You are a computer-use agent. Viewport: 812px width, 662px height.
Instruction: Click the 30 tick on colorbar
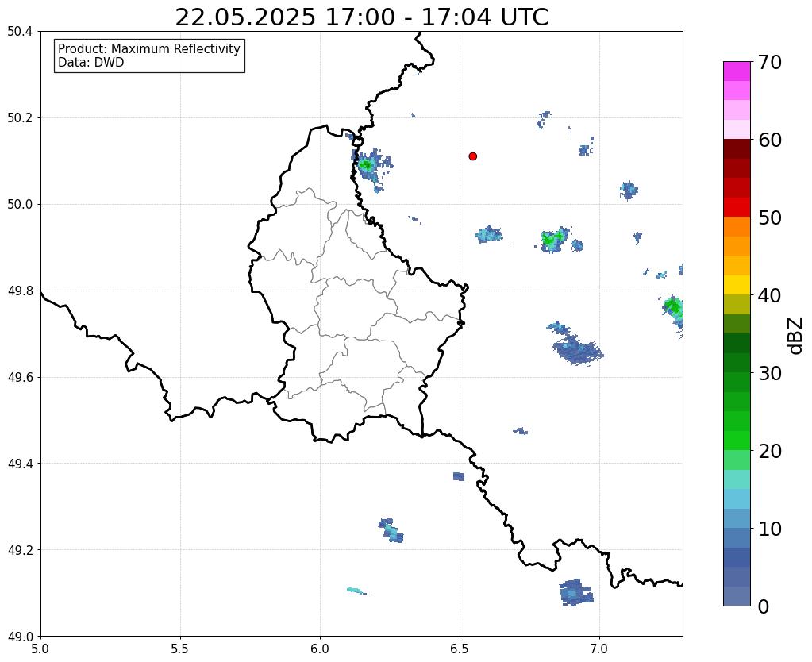770,373
